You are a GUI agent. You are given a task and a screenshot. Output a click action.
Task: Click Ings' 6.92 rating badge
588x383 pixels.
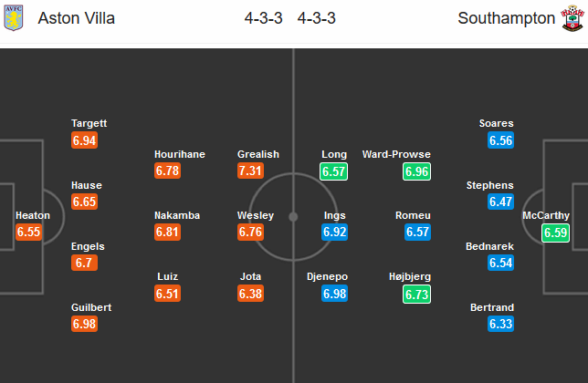pos(334,233)
